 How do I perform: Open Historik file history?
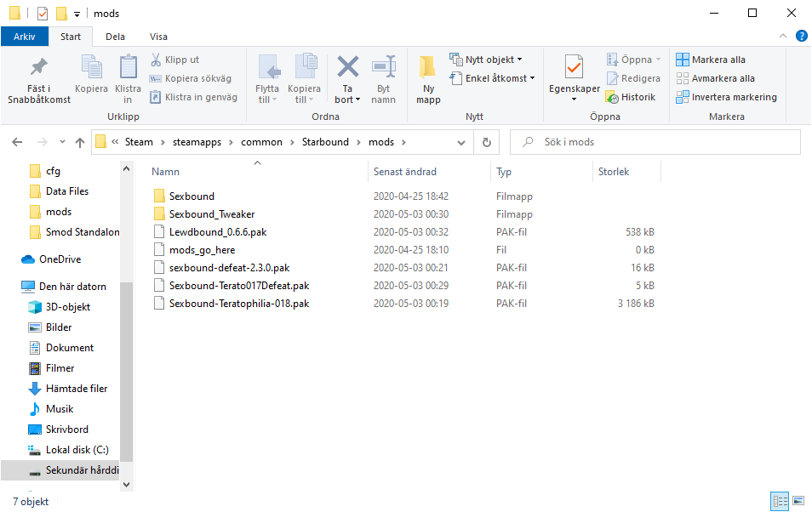631,97
